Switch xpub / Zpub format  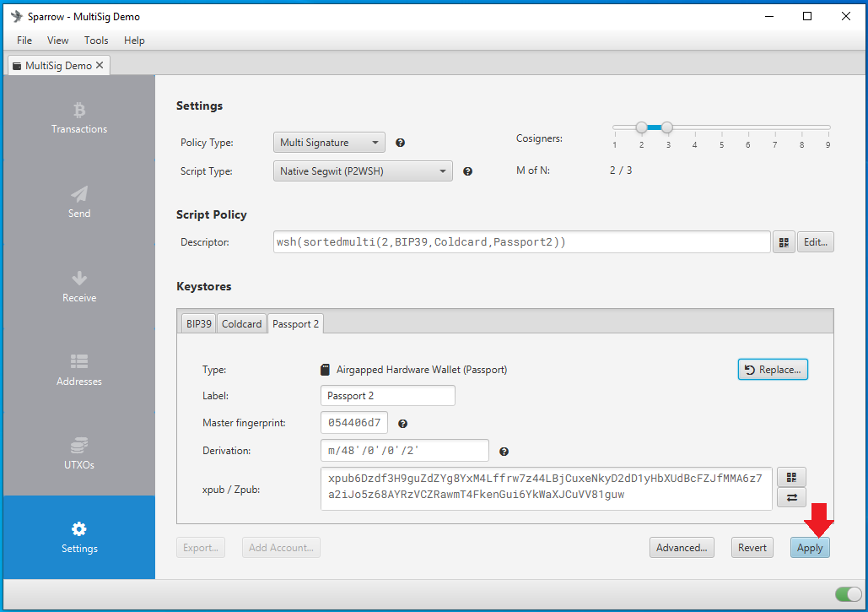(791, 497)
